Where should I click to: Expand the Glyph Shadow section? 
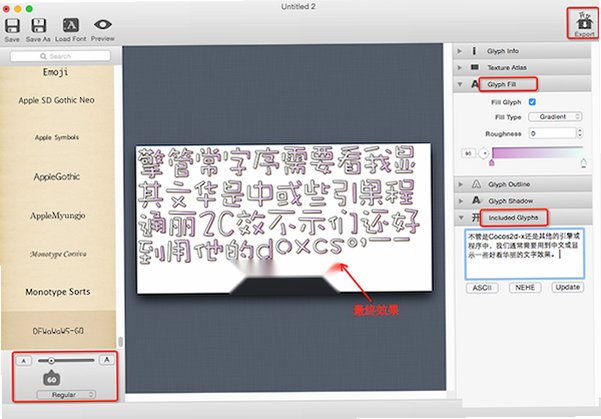(460, 201)
